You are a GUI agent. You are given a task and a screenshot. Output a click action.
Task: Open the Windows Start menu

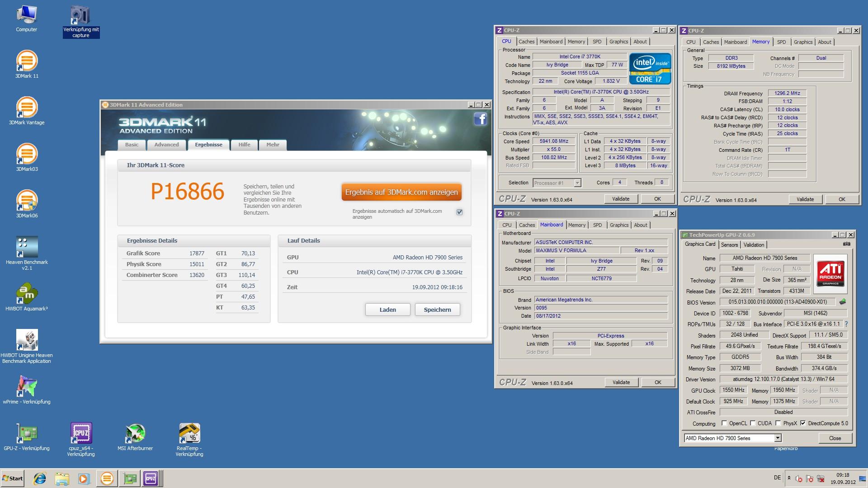coord(13,479)
